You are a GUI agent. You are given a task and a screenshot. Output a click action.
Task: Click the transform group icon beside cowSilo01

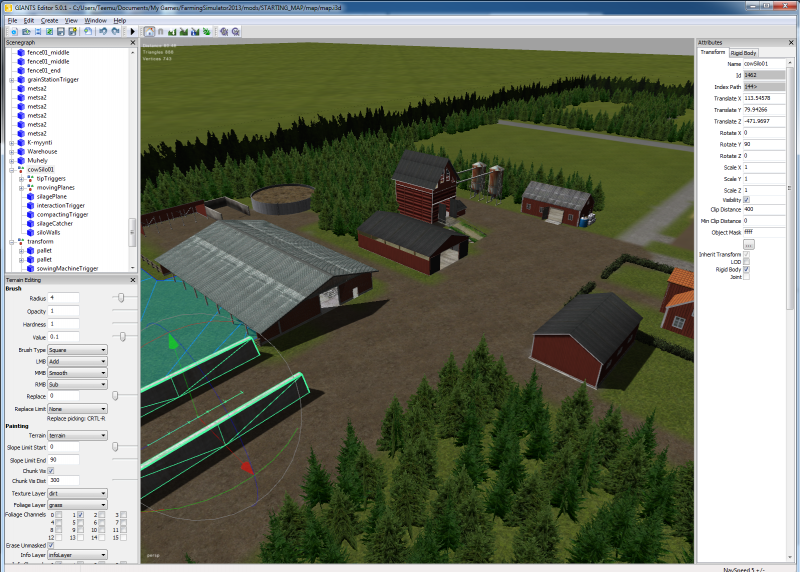[21, 169]
